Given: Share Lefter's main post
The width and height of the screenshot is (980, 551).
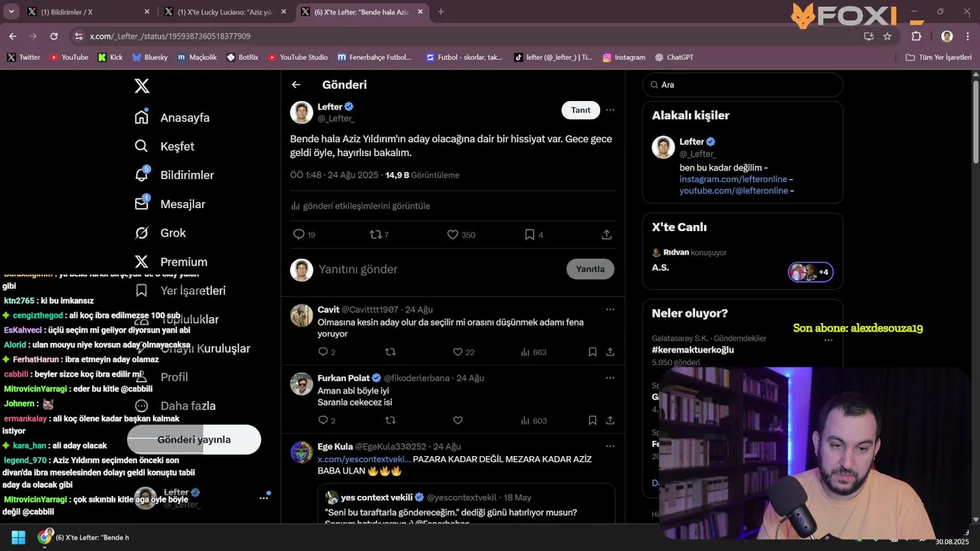Looking at the screenshot, I should point(606,235).
